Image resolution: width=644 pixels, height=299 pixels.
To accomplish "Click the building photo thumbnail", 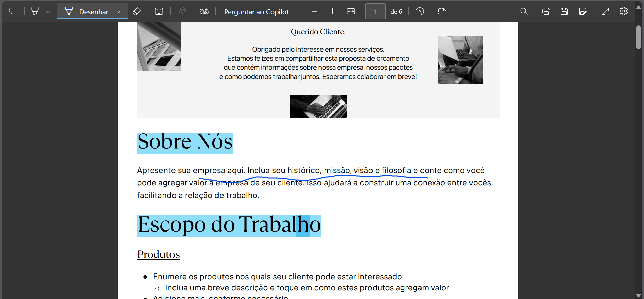I will coord(159,46).
